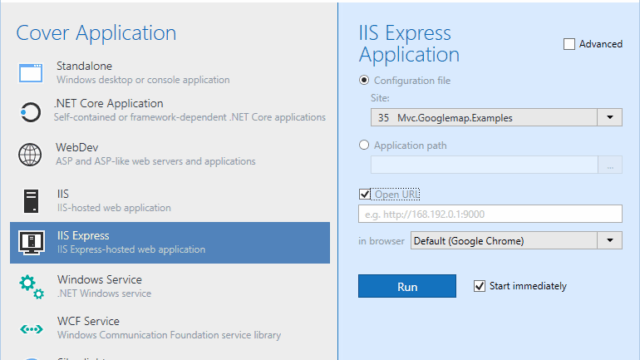Select the Configuration file radio button

[x=364, y=80]
